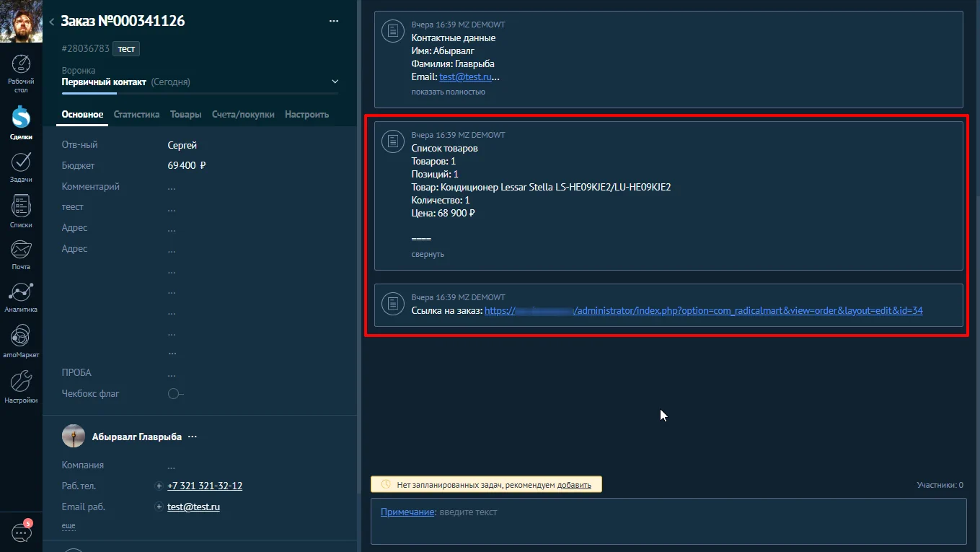980x552 pixels.
Task: Open Списки in left sidebar
Action: coord(21,210)
